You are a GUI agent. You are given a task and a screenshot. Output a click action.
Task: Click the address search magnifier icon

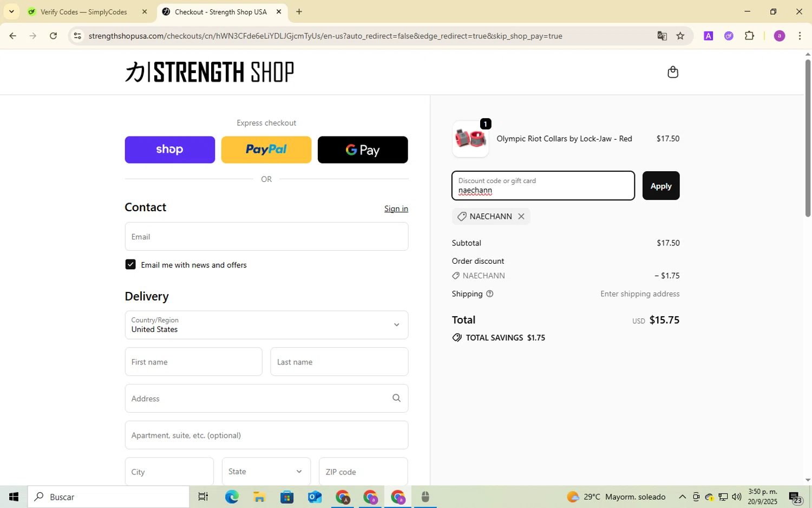[396, 398]
